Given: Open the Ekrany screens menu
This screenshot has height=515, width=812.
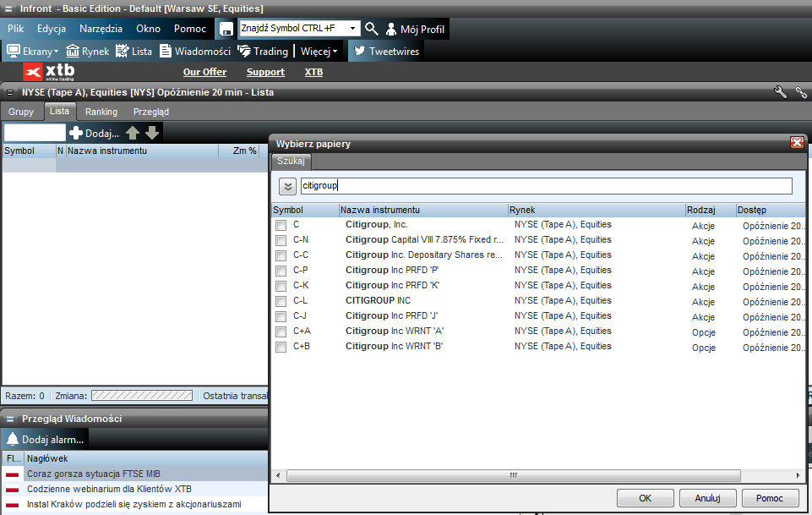Looking at the screenshot, I should [33, 52].
